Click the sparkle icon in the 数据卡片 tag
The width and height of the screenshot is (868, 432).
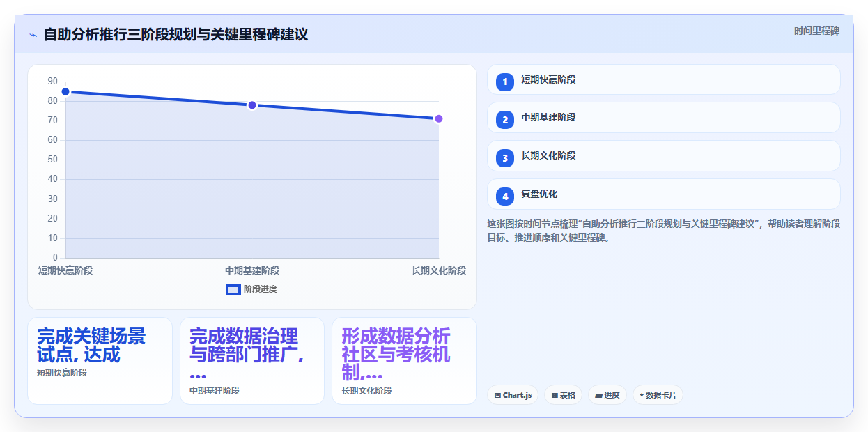tap(642, 395)
